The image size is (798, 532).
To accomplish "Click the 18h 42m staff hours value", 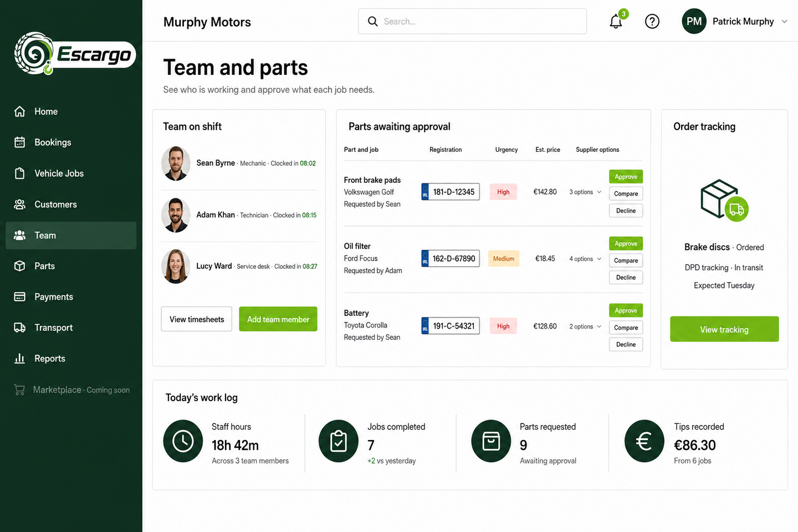I will click(235, 445).
